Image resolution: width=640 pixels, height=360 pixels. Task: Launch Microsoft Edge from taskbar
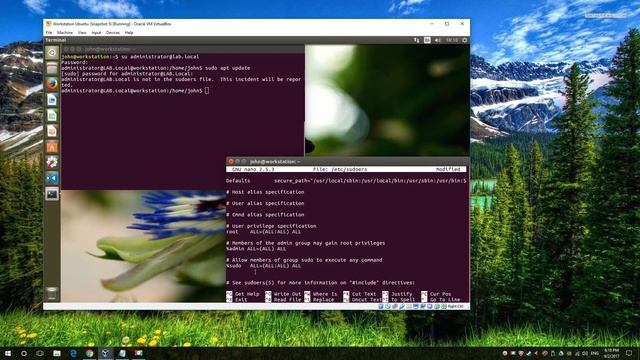[73, 353]
